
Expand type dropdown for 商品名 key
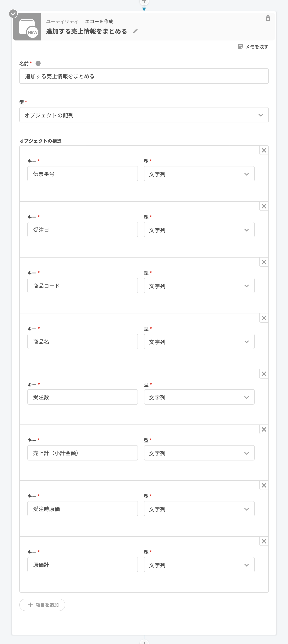[x=199, y=341]
